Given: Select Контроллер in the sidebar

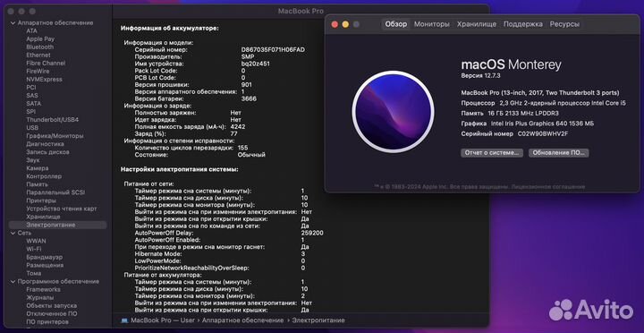Looking at the screenshot, I should [44, 176].
